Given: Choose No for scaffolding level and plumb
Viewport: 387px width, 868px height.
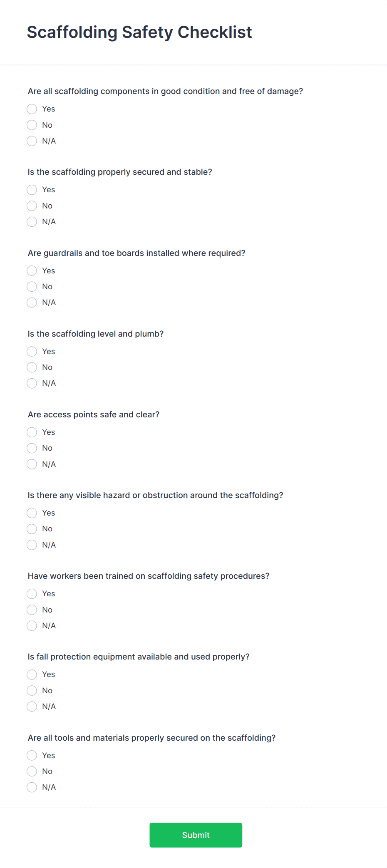Looking at the screenshot, I should [32, 367].
